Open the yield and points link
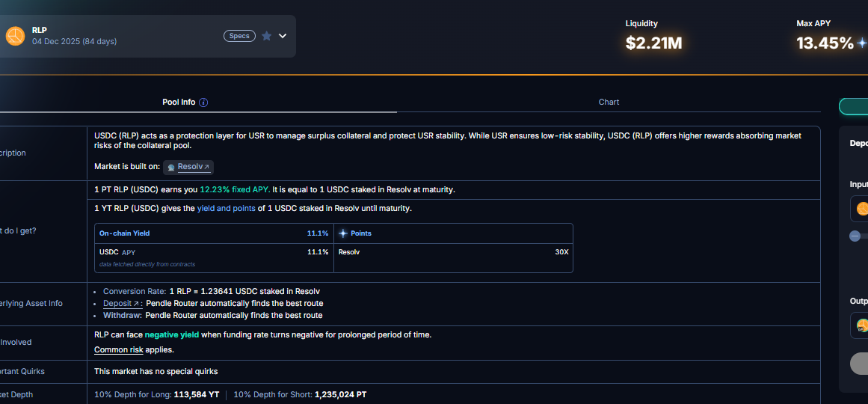Screen dimensions: 868x404 [x=227, y=209]
